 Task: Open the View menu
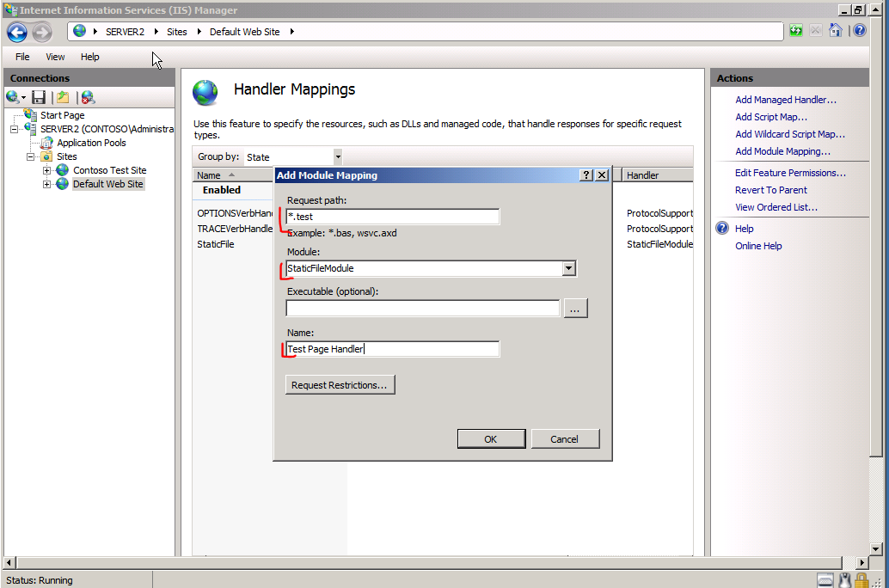55,57
